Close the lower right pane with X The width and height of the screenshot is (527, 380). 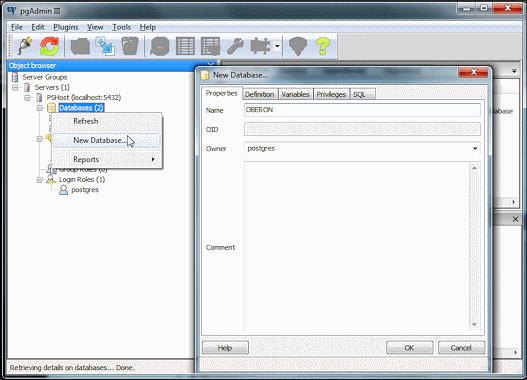point(515,219)
